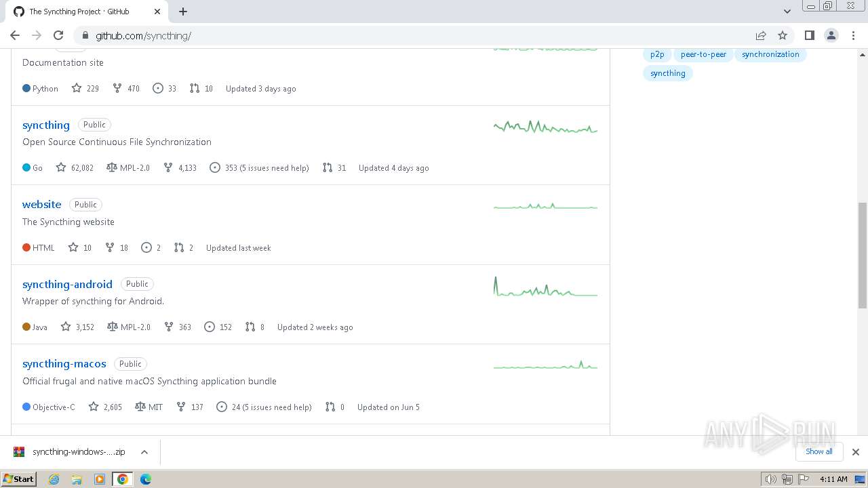Open the volume control in system tray
This screenshot has height=488, width=868.
click(770, 479)
